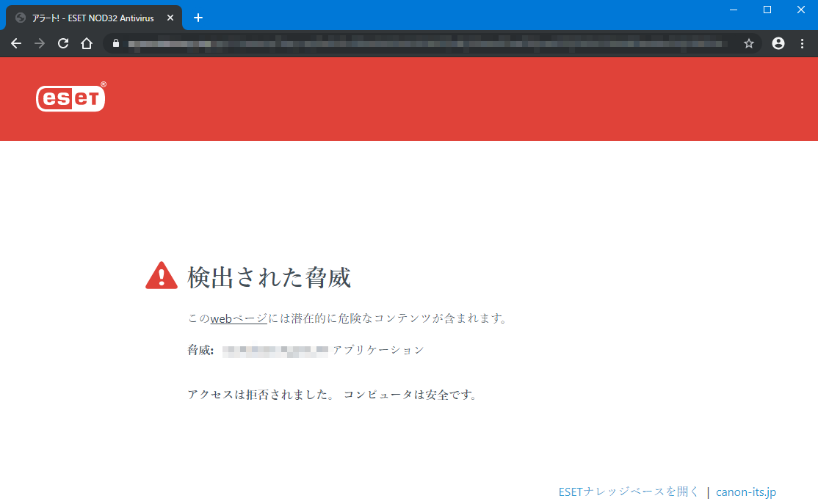Bookmark this page with the star
Viewport: 818px width, 504px height.
[749, 44]
